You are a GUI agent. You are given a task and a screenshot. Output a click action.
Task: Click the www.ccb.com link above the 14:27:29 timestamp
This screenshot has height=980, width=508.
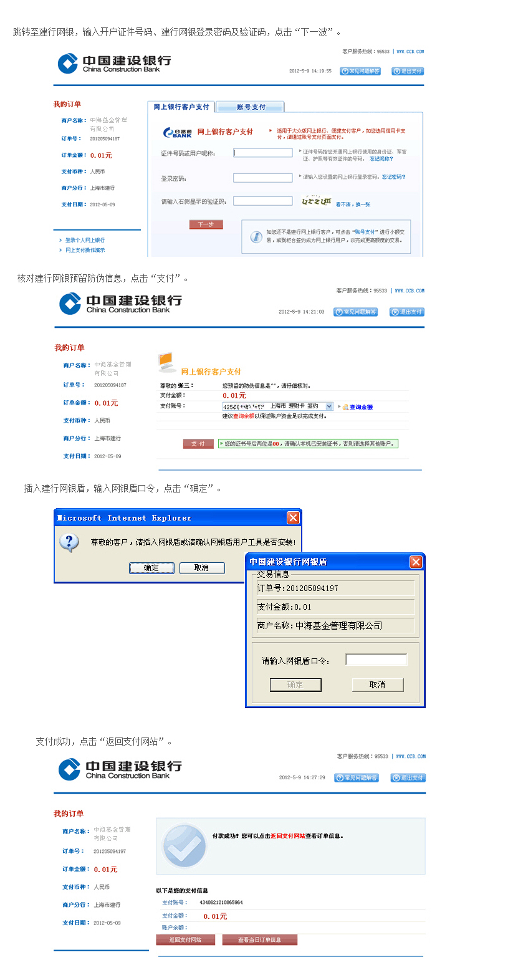point(411,756)
